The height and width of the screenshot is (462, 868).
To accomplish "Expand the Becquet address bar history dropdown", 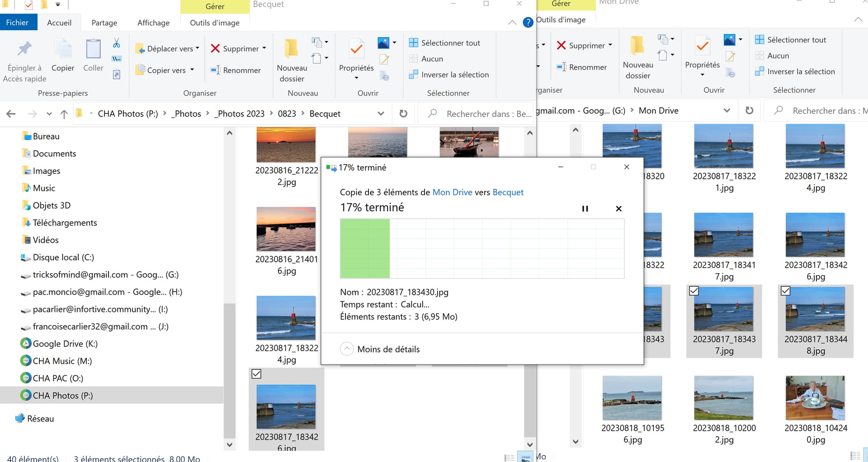I will pos(381,114).
